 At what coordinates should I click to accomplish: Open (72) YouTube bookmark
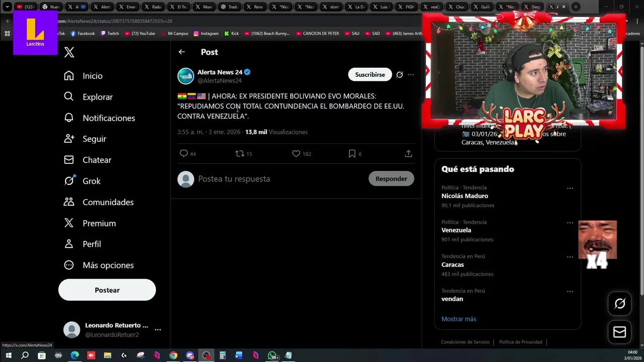pyautogui.click(x=139, y=33)
